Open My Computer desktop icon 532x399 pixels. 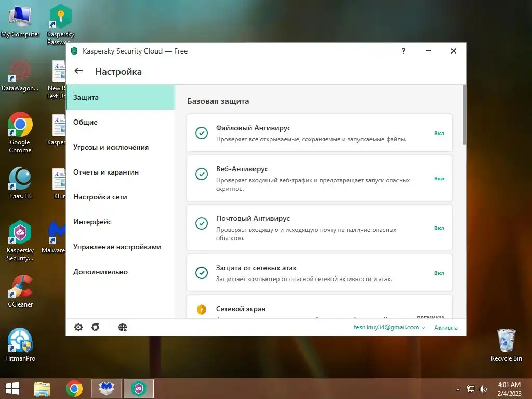(x=20, y=21)
